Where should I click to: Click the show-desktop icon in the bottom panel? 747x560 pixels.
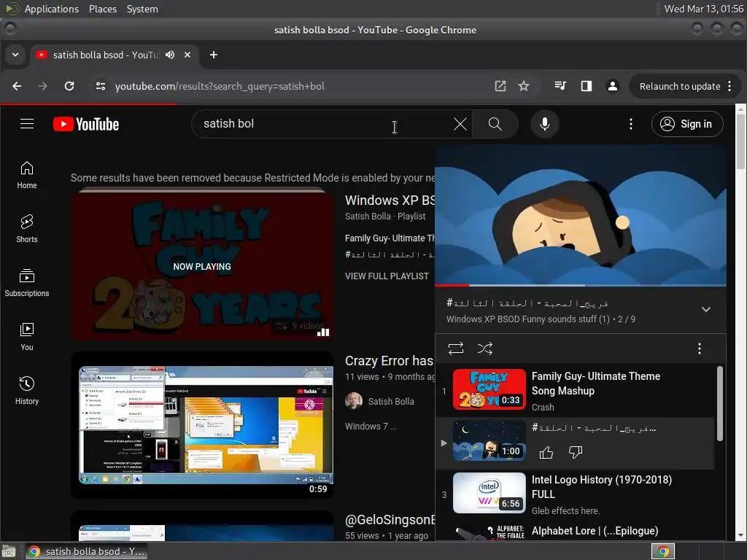tap(9, 551)
